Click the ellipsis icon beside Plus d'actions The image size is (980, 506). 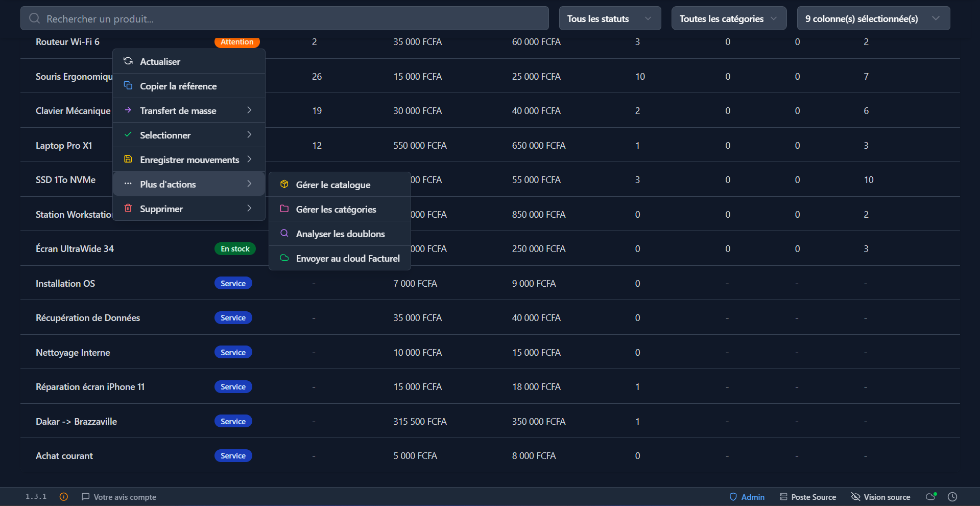pos(128,184)
